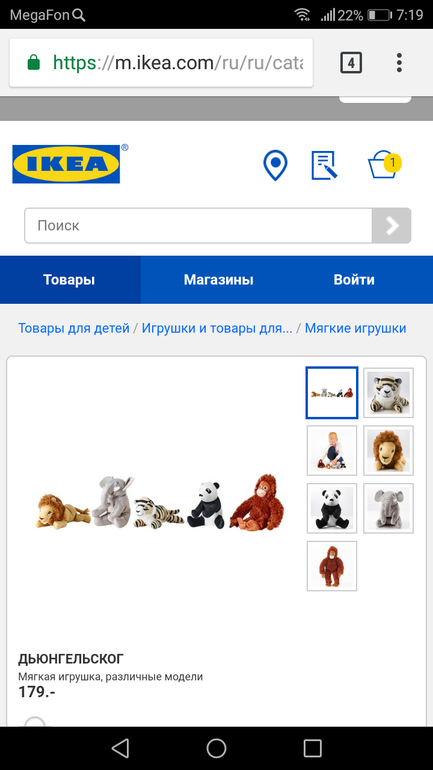Follow the Товары для детей breadcrumb link
Screen dimensions: 433x770
point(74,328)
